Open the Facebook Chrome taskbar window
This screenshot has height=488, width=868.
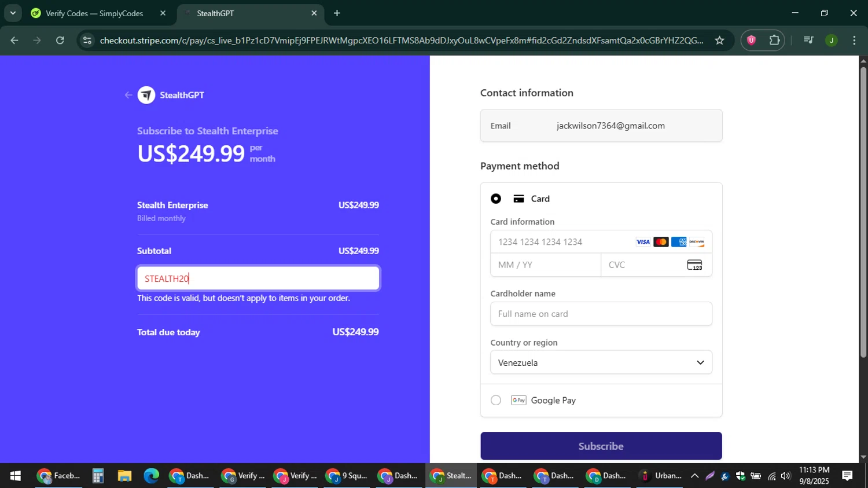coord(58,476)
